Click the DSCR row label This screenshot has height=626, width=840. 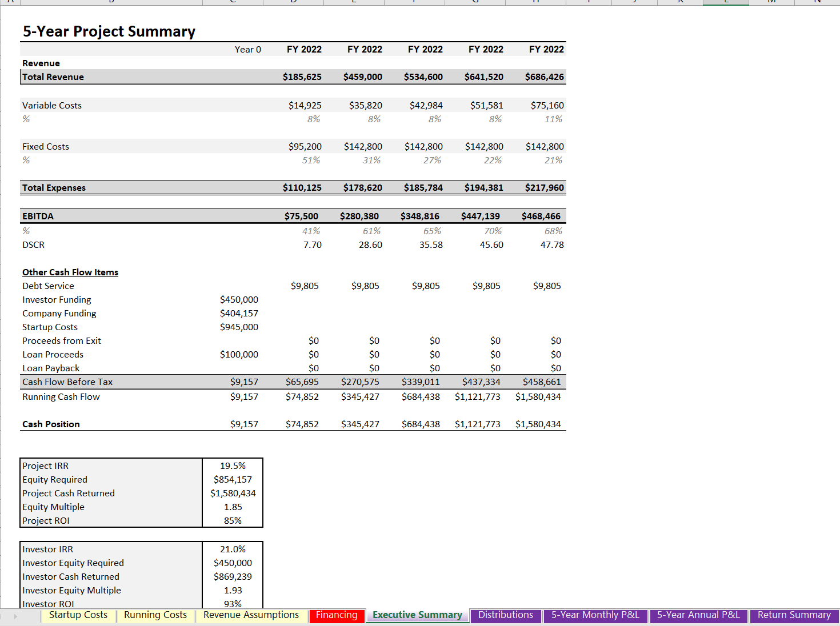33,245
